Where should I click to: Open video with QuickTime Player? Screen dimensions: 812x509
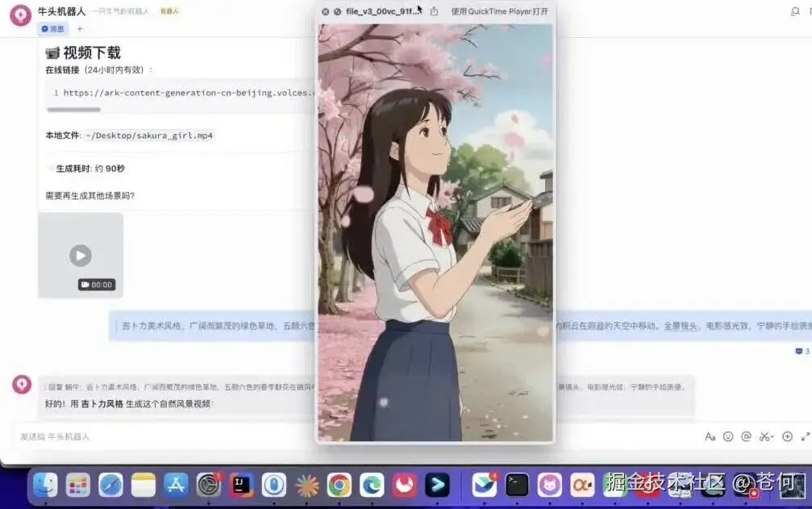pyautogui.click(x=499, y=11)
